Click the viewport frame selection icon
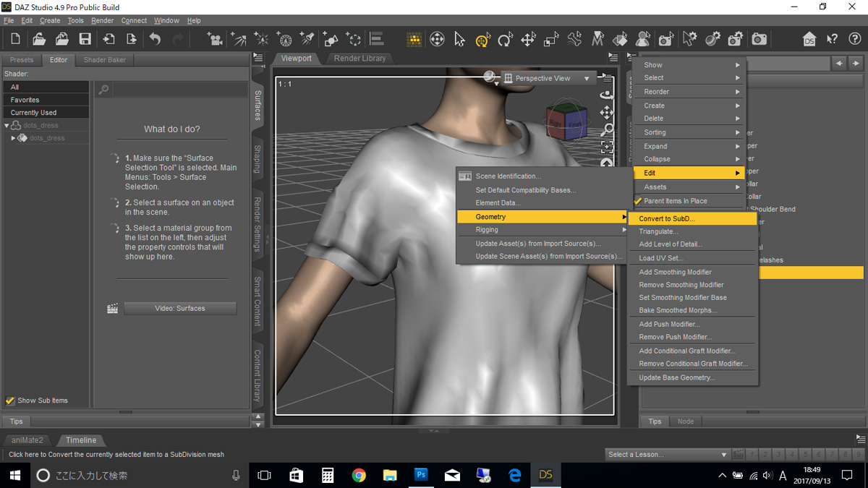The width and height of the screenshot is (868, 488). point(607,147)
